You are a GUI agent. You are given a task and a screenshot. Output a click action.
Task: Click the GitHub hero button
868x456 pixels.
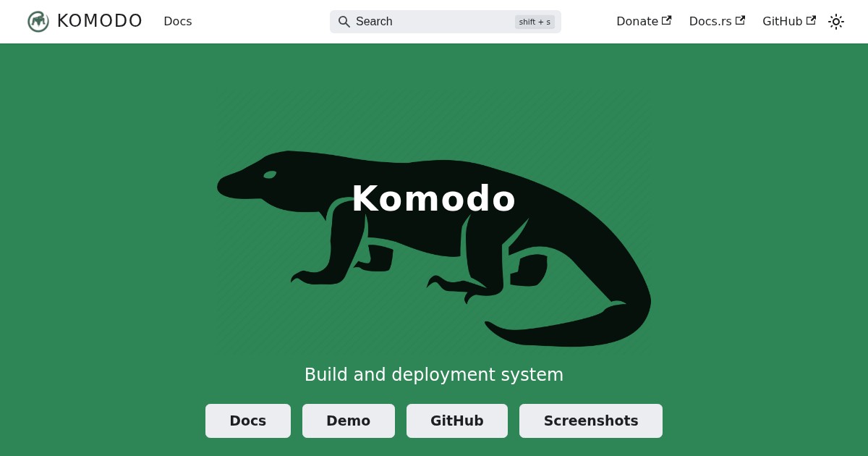pos(457,421)
